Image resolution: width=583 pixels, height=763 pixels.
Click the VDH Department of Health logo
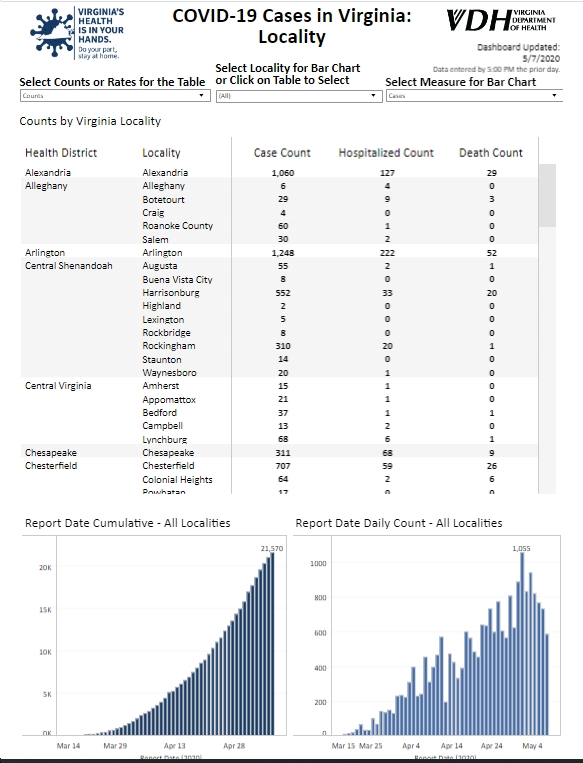click(x=501, y=20)
